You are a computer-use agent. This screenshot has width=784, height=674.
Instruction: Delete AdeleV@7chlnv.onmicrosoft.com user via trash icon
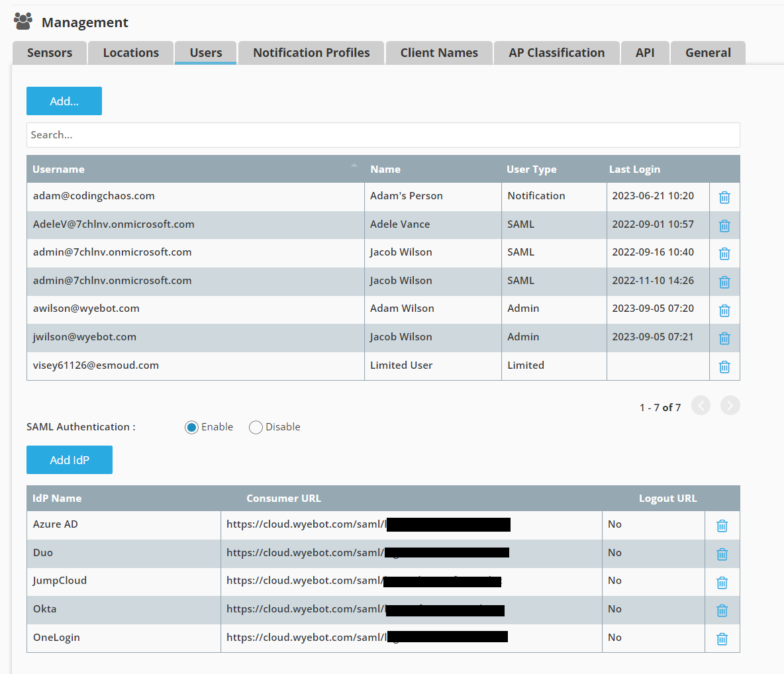tap(724, 226)
